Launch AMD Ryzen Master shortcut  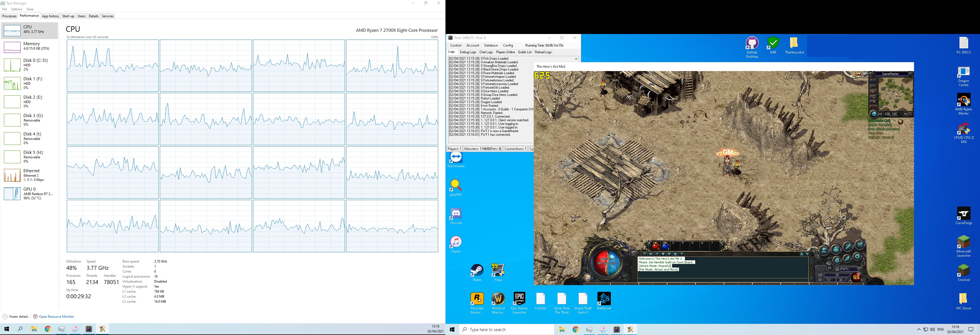[x=964, y=104]
